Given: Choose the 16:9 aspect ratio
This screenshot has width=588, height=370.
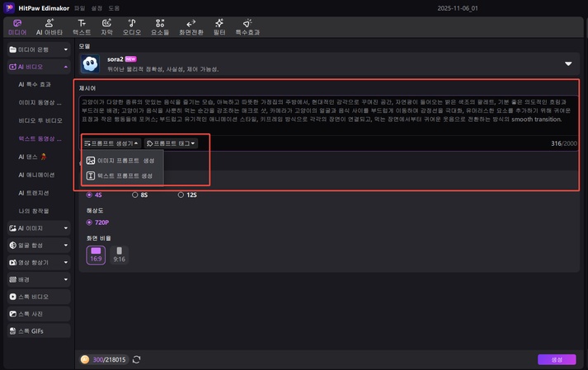Looking at the screenshot, I should point(96,255).
